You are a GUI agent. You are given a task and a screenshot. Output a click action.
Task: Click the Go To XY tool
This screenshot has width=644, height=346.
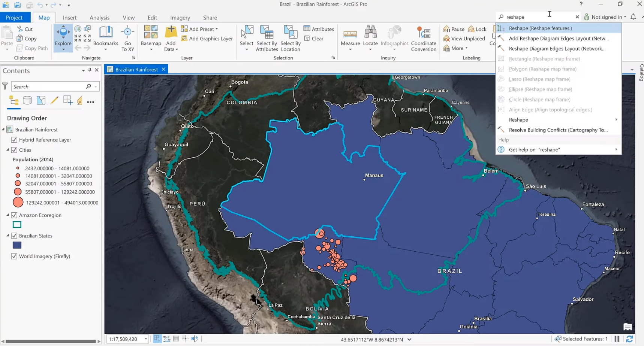point(127,38)
